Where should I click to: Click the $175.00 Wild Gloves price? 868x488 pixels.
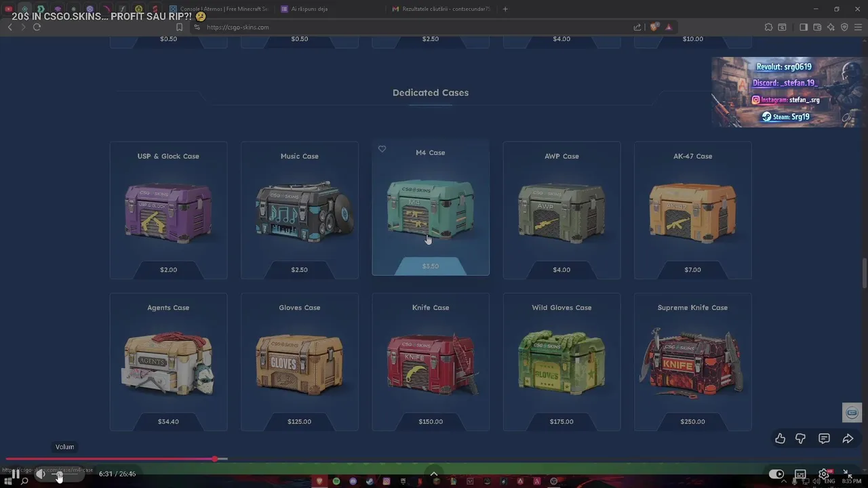pyautogui.click(x=561, y=422)
